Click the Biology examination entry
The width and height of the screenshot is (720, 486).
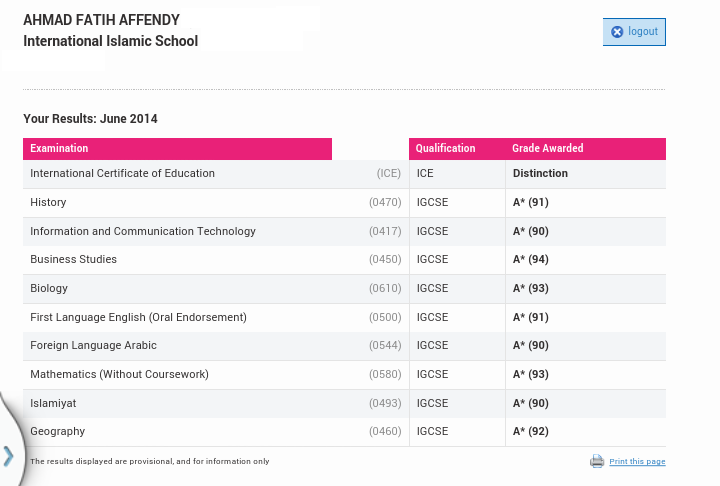(49, 288)
